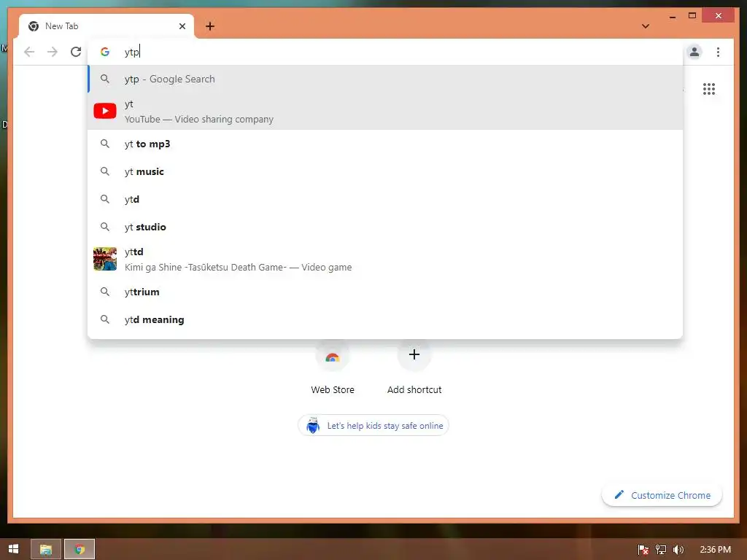747x560 pixels.
Task: Pick the 'yt to mp3' suggestion
Action: point(385,144)
